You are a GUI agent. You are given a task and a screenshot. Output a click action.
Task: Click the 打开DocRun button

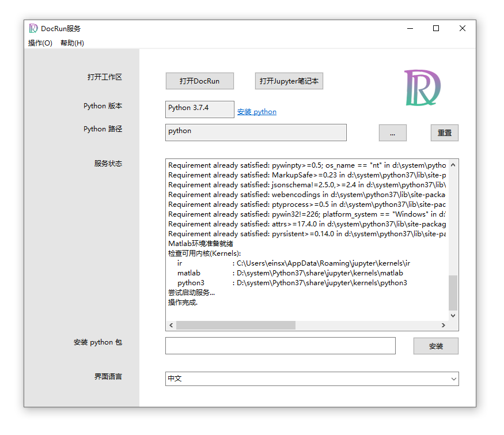coord(200,81)
